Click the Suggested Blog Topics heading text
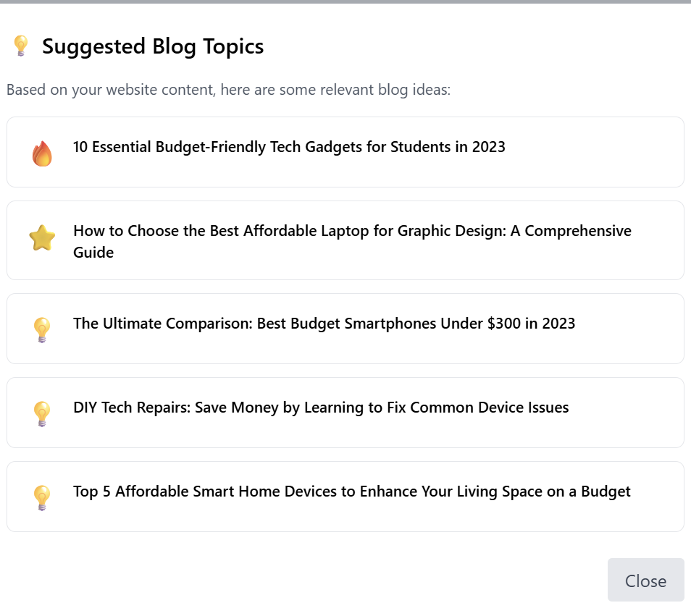 153,47
